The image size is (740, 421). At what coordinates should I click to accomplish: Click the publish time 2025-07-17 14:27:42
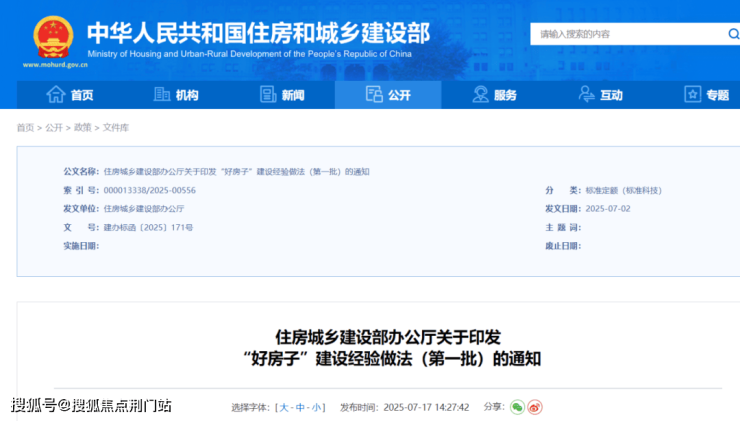tap(426, 407)
